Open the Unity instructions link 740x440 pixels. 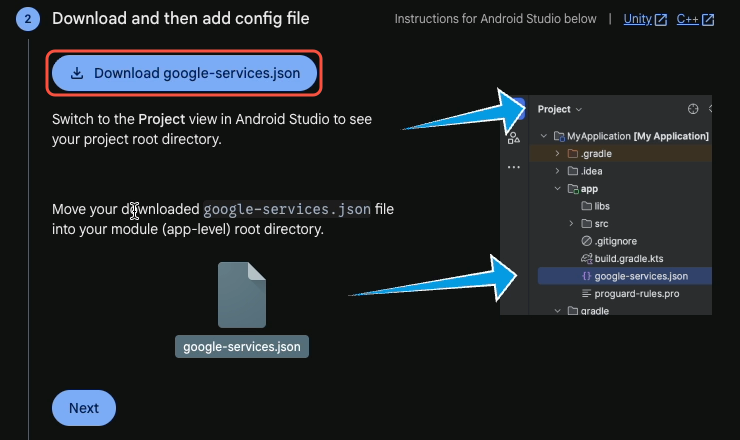637,19
